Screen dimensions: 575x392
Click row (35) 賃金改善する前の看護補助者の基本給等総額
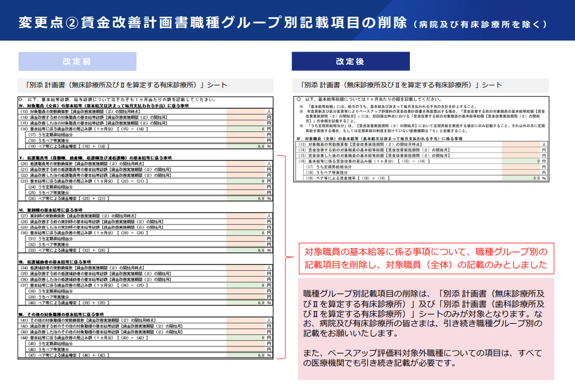tap(145, 273)
